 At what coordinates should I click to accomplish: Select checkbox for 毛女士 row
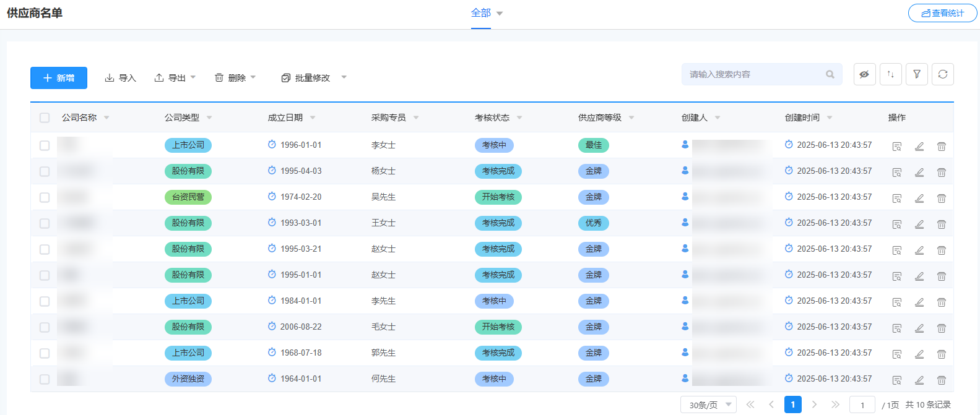click(45, 327)
